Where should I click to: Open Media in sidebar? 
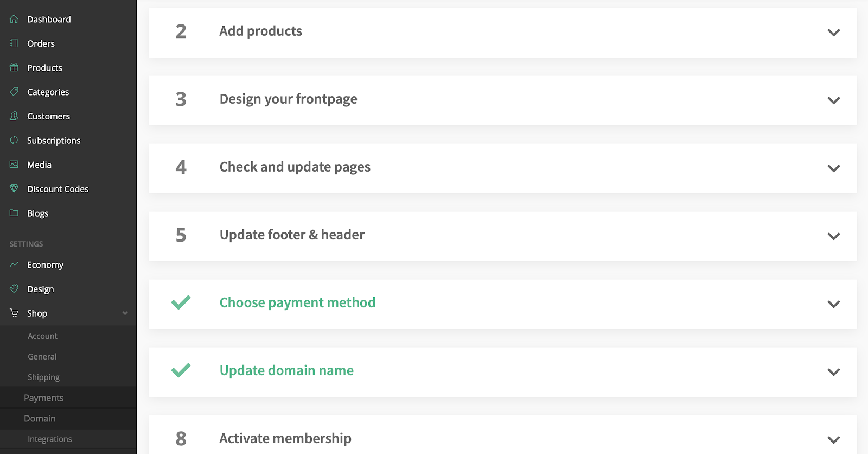click(x=39, y=165)
